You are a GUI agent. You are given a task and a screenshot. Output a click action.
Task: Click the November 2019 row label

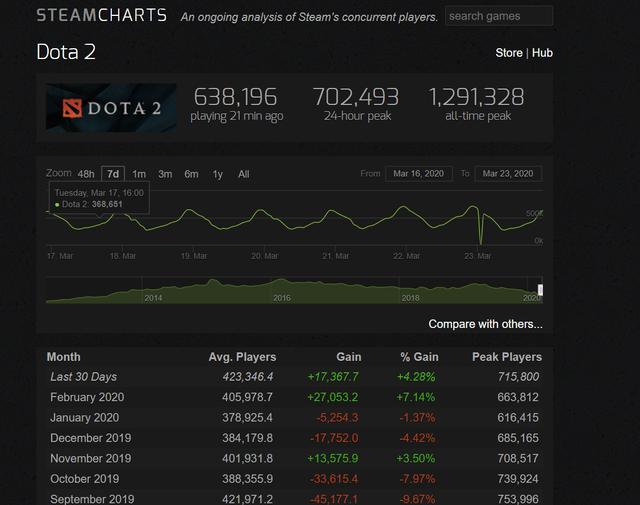click(x=91, y=458)
